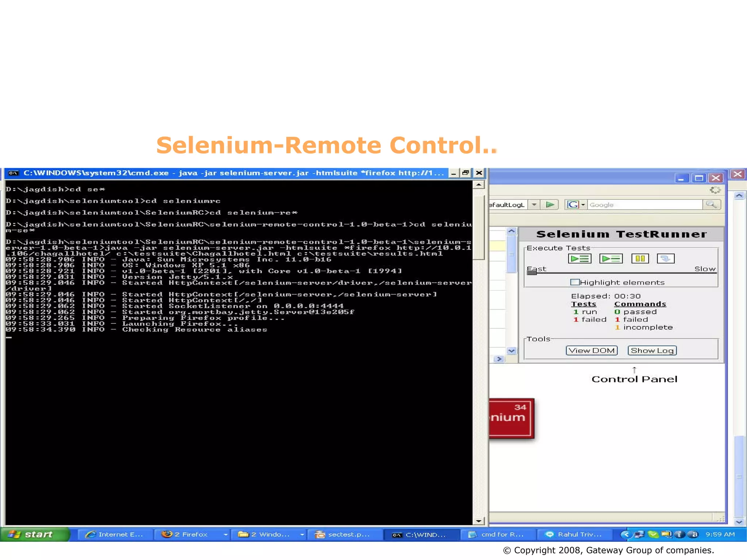
Task: Open the Windows Start button
Action: [35, 534]
